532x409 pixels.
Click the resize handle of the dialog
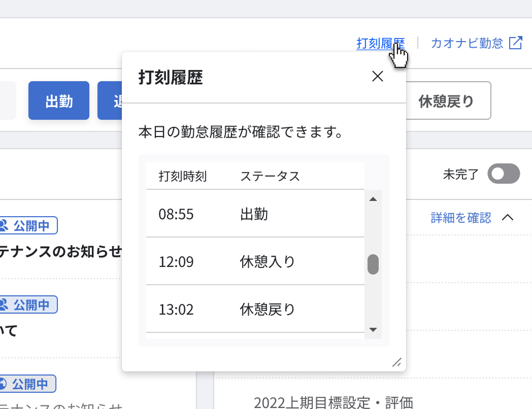coord(397,363)
